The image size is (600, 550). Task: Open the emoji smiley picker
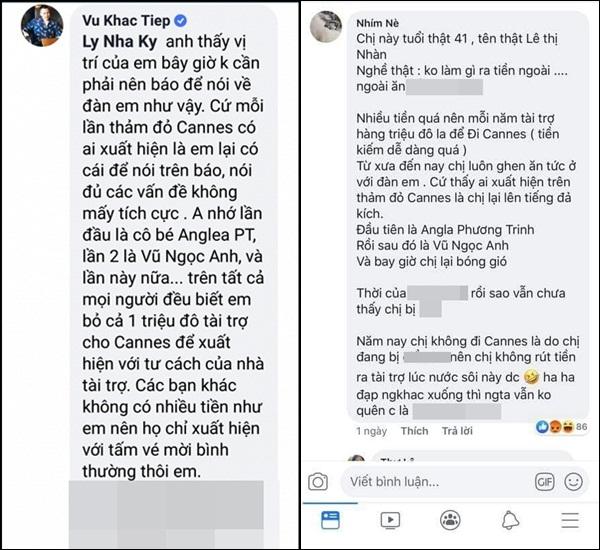[573, 481]
